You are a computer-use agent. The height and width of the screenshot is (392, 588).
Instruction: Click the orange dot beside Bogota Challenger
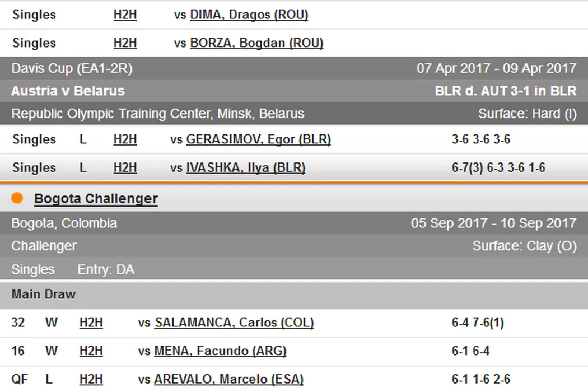coord(17,198)
